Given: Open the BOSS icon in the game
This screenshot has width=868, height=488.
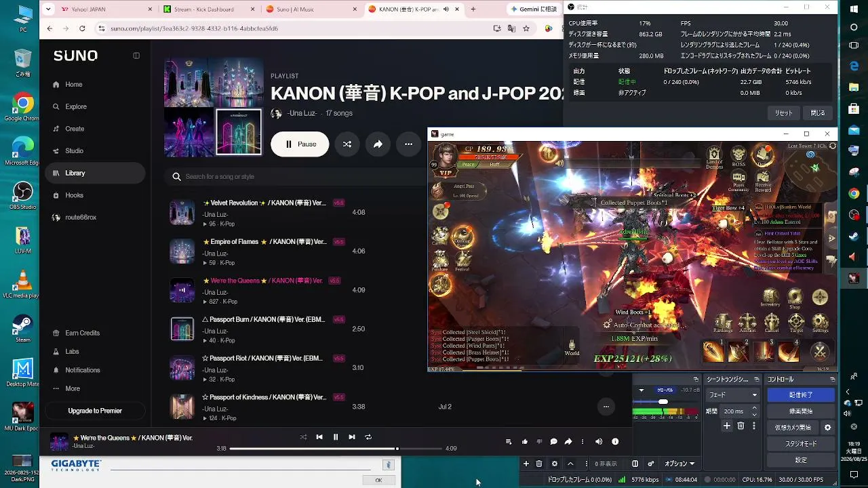Looking at the screenshot, I should (738, 157).
